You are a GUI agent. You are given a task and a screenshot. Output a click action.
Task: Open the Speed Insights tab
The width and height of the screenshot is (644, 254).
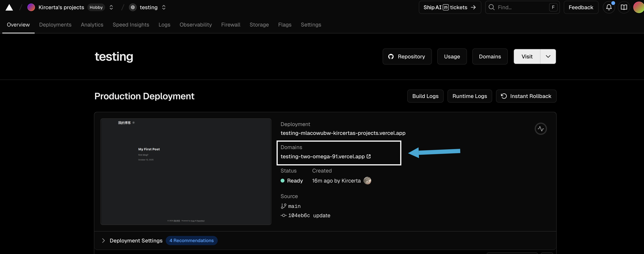point(131,25)
